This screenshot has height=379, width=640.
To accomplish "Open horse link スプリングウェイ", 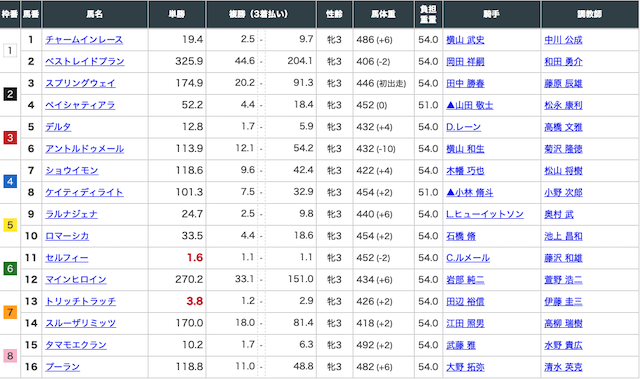I will pyautogui.click(x=80, y=83).
